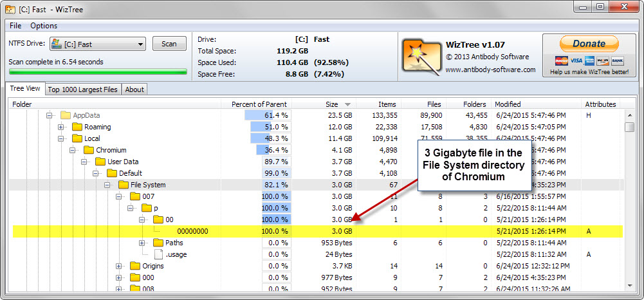Collapse the Chromium folder node
Screen dimensions: 644x300
coord(73,151)
